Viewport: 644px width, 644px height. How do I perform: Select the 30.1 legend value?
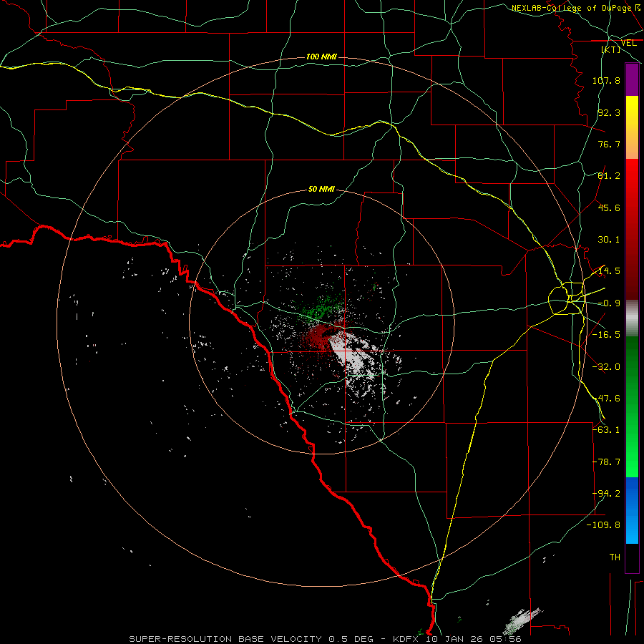609,240
